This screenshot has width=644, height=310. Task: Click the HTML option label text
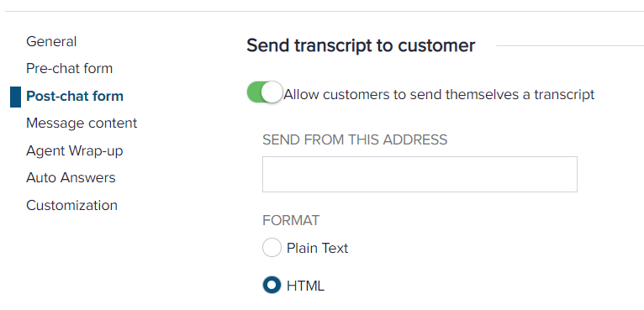[x=305, y=286]
